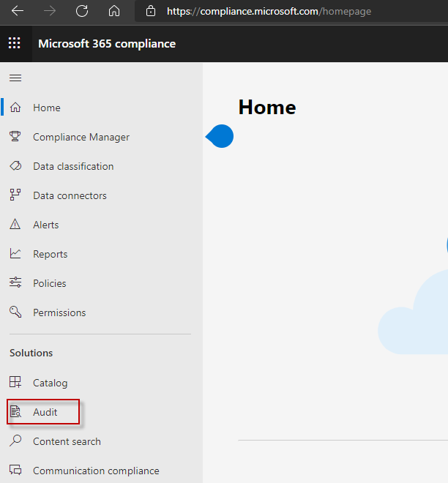This screenshot has width=448, height=483.
Task: Click the Solutions section heading
Action: [31, 353]
